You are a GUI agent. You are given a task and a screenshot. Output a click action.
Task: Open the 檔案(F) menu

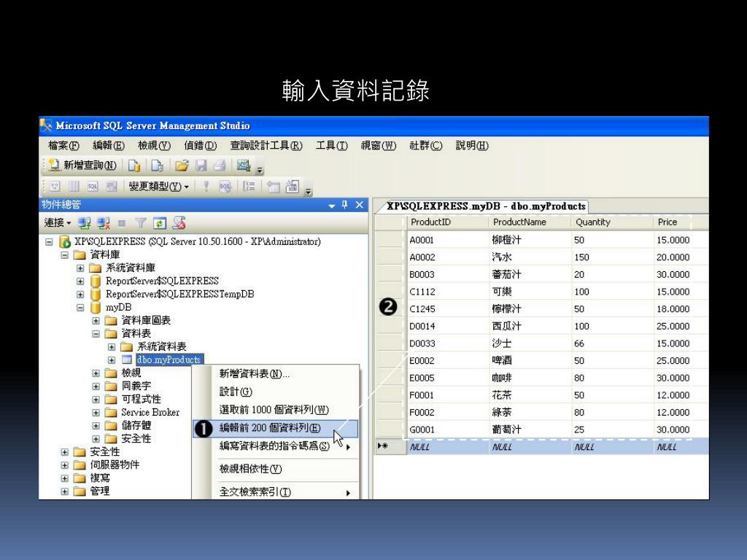[x=63, y=146]
